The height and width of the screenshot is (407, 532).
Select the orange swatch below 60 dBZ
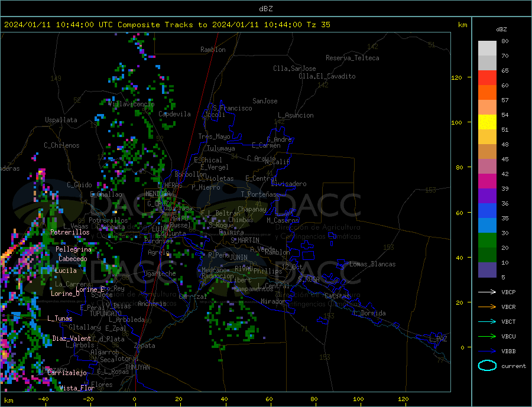[x=487, y=93]
